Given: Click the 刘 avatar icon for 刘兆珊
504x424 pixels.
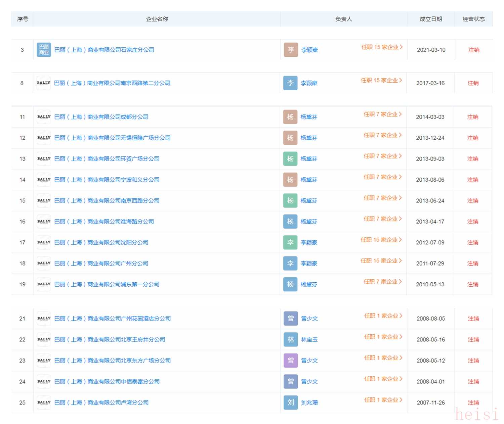Looking at the screenshot, I should (291, 402).
